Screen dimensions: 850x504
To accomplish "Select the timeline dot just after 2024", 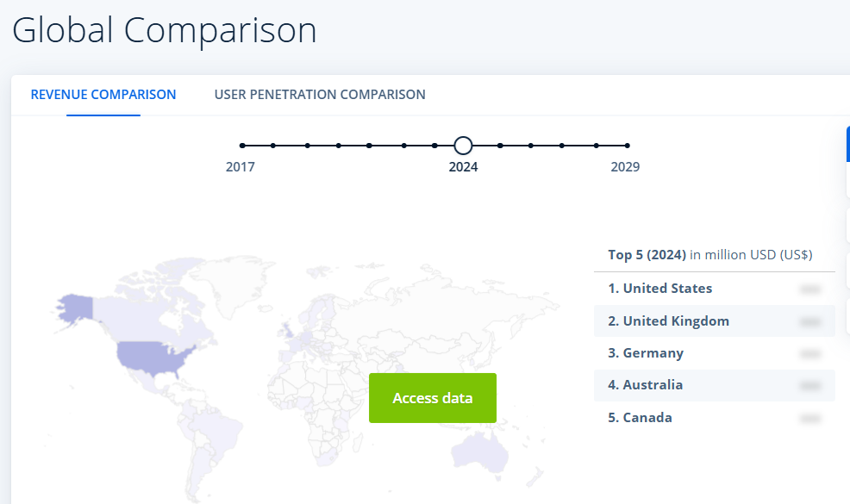I will tap(500, 146).
